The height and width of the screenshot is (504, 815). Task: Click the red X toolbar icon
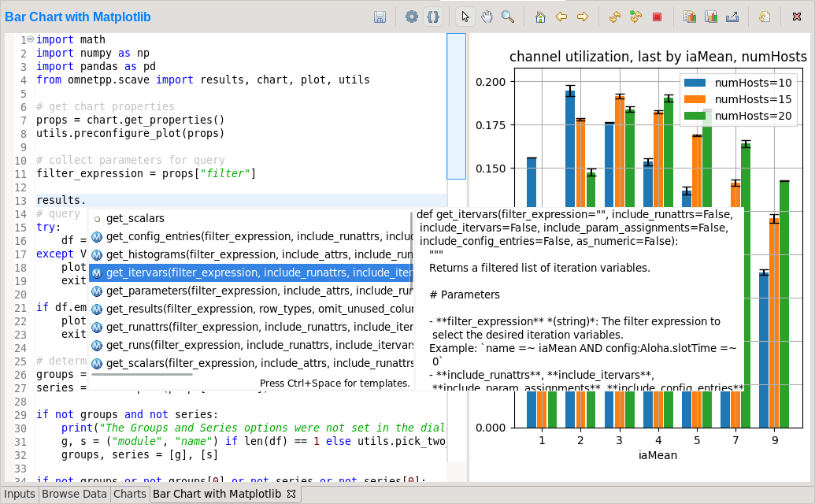click(x=797, y=17)
